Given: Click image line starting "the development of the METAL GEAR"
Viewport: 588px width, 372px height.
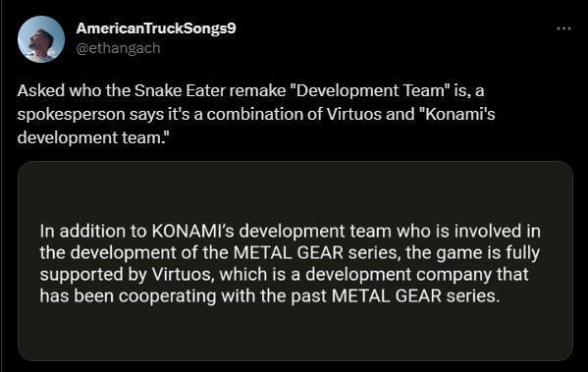Looking at the screenshot, I should coord(290,253).
